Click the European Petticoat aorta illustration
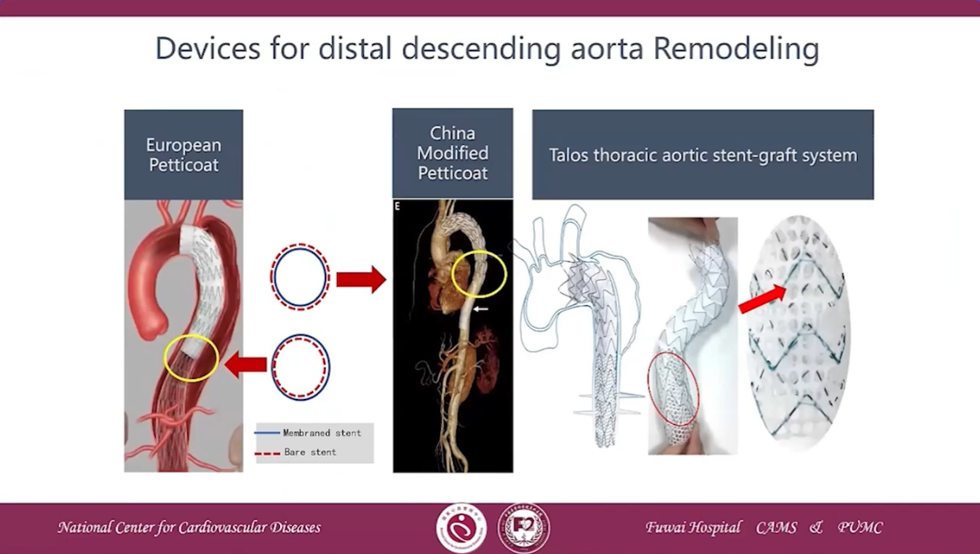980x554 pixels. coord(184,336)
